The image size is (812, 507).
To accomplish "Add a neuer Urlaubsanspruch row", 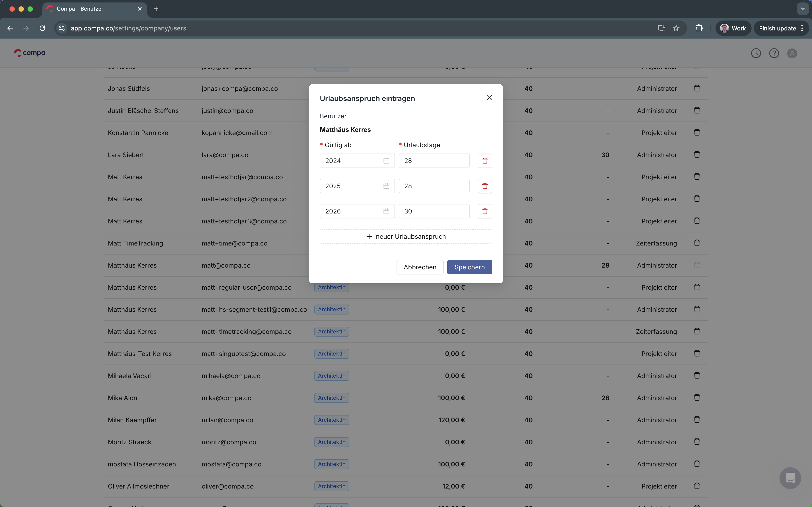I will tap(406, 236).
